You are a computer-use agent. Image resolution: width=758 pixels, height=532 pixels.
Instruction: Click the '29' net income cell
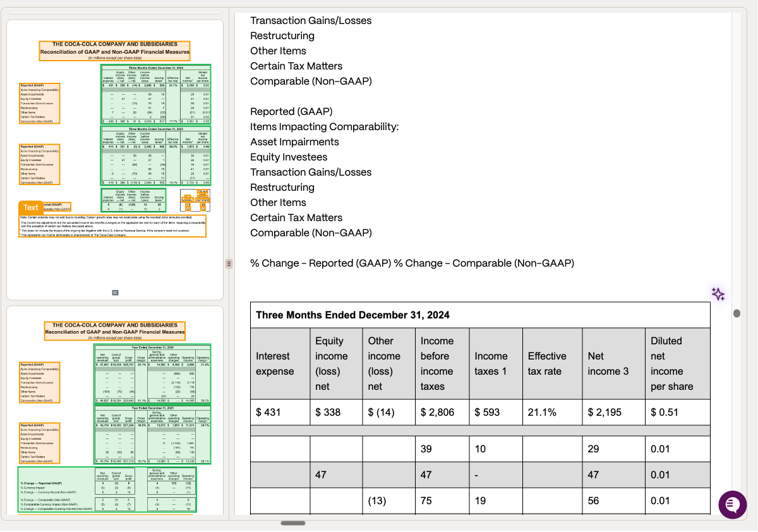613,449
